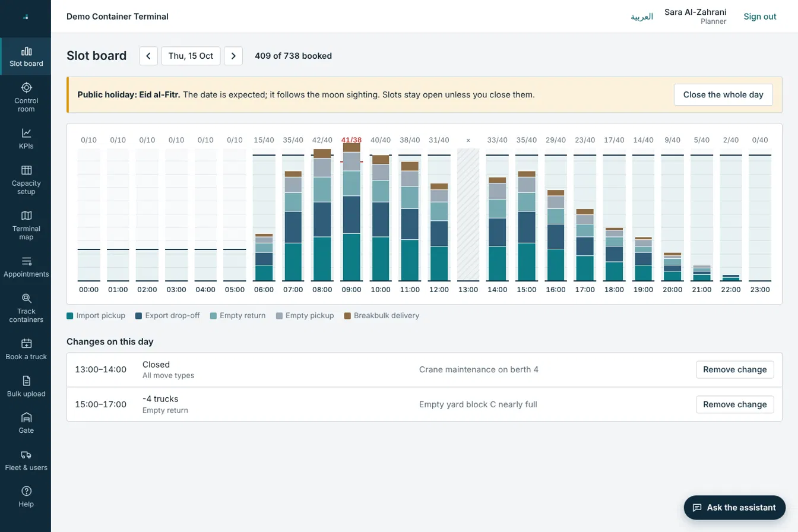Open the Thu, 15 Oct date picker
This screenshot has height=532, width=798.
coord(191,56)
